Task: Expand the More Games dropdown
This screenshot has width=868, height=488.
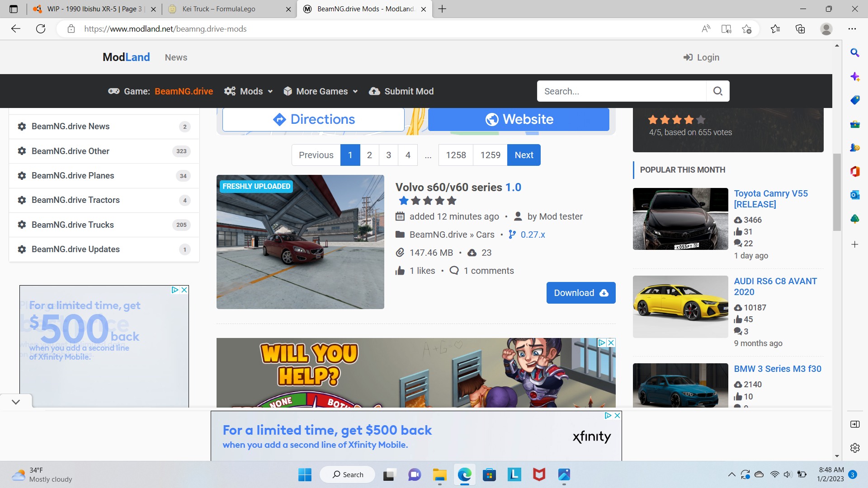Action: point(321,91)
